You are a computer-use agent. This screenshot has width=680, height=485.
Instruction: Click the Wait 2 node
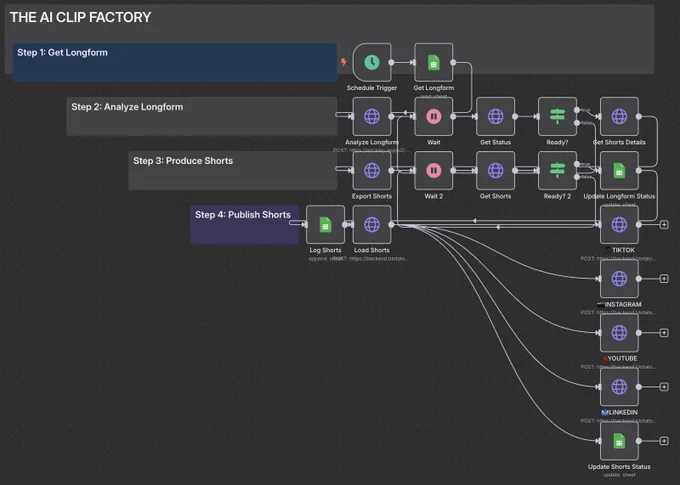[x=434, y=170]
